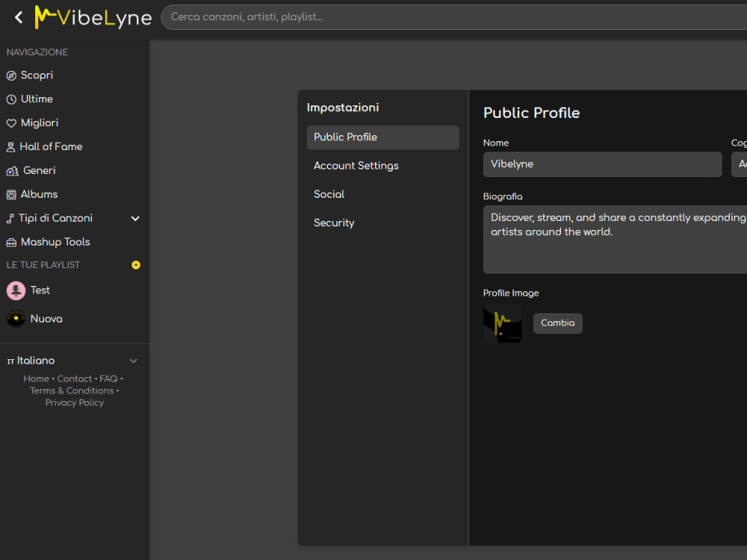Select the Public Profile settings tab
This screenshot has width=747, height=560.
[x=383, y=137]
